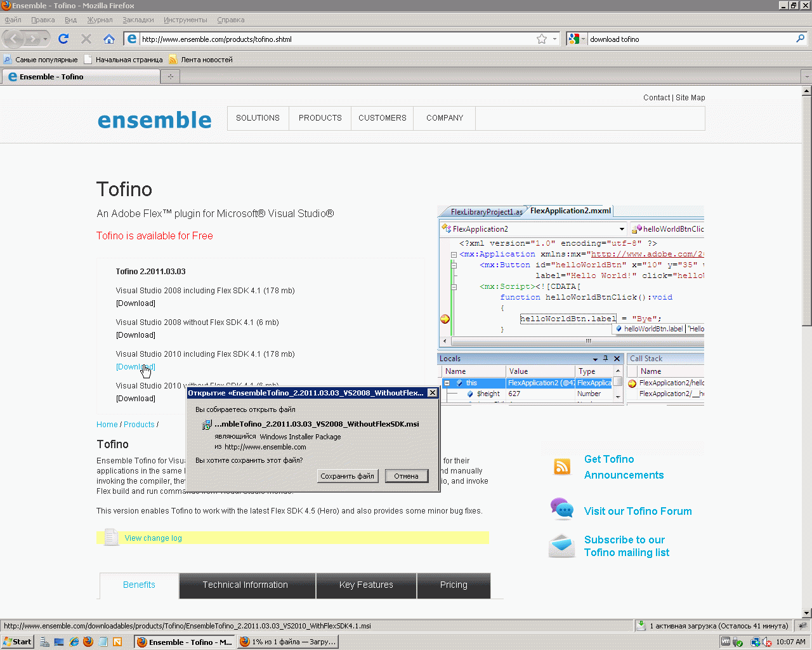
Task: Go back with the Firefox back arrow
Action: click(x=14, y=39)
